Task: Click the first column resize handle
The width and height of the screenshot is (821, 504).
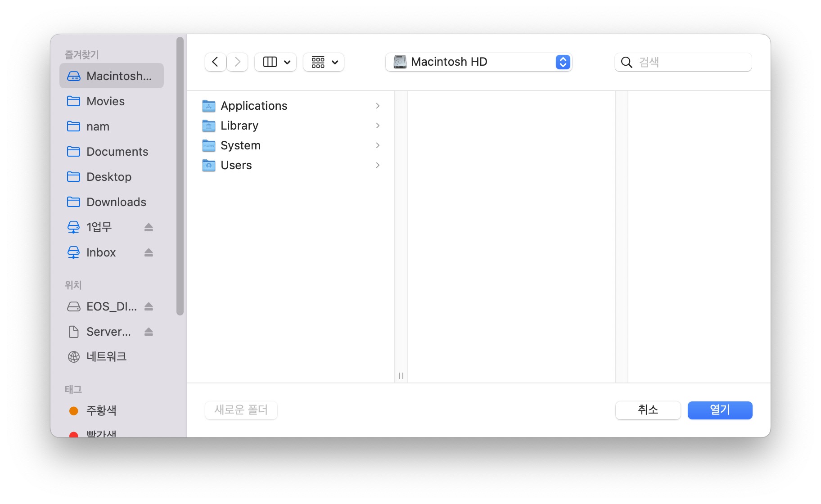Action: click(x=401, y=376)
